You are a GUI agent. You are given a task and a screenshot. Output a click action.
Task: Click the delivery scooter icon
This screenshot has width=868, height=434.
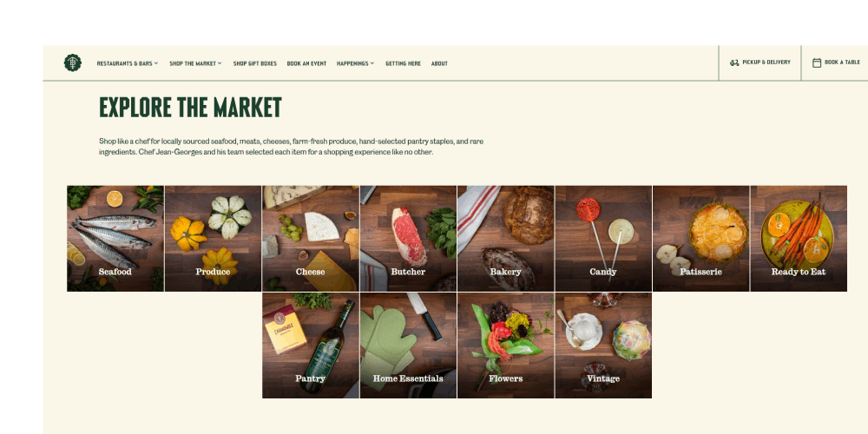click(734, 62)
